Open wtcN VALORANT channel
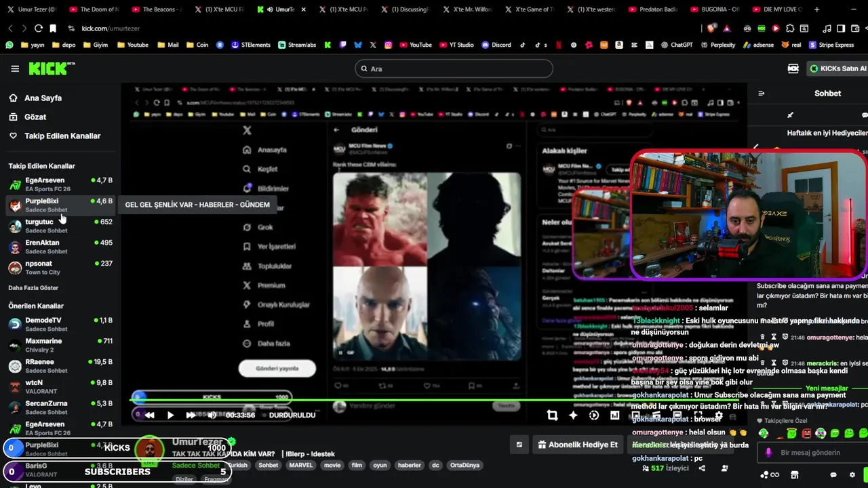The image size is (868, 488). point(60,387)
